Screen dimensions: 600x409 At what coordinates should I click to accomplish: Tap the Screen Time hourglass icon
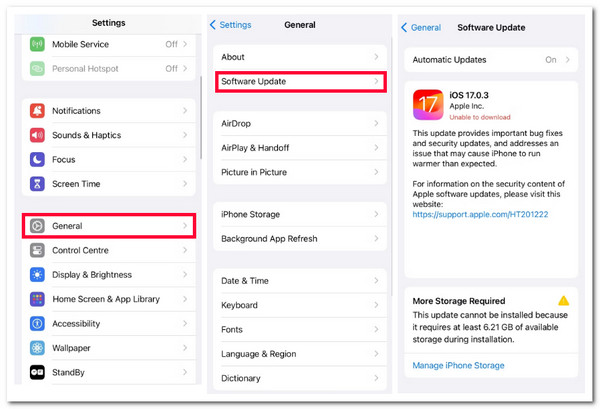coord(37,184)
